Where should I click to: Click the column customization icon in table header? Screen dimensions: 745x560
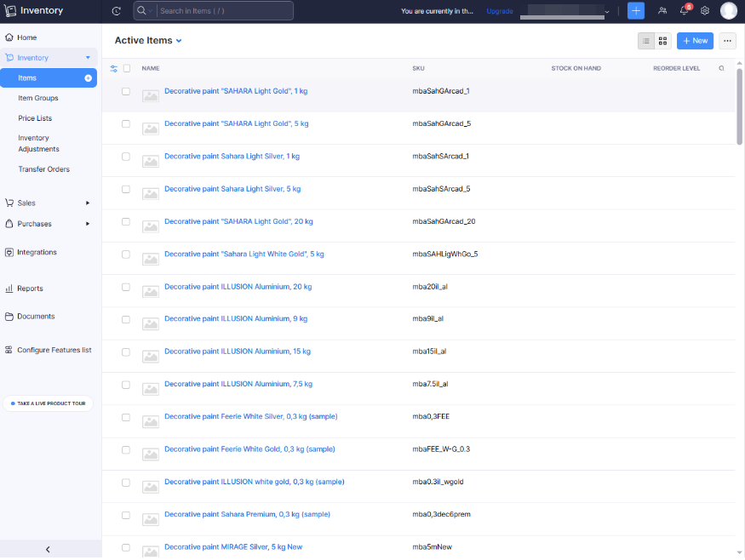114,68
